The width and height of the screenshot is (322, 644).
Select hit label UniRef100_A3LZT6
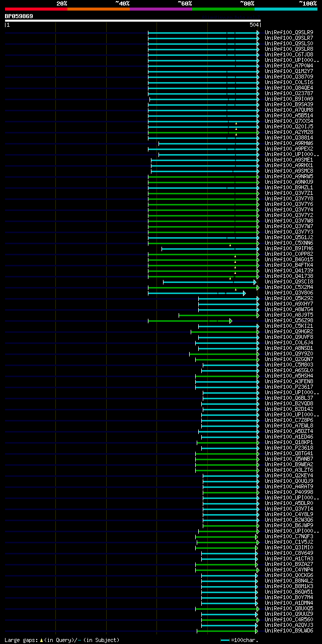[x=289, y=470]
